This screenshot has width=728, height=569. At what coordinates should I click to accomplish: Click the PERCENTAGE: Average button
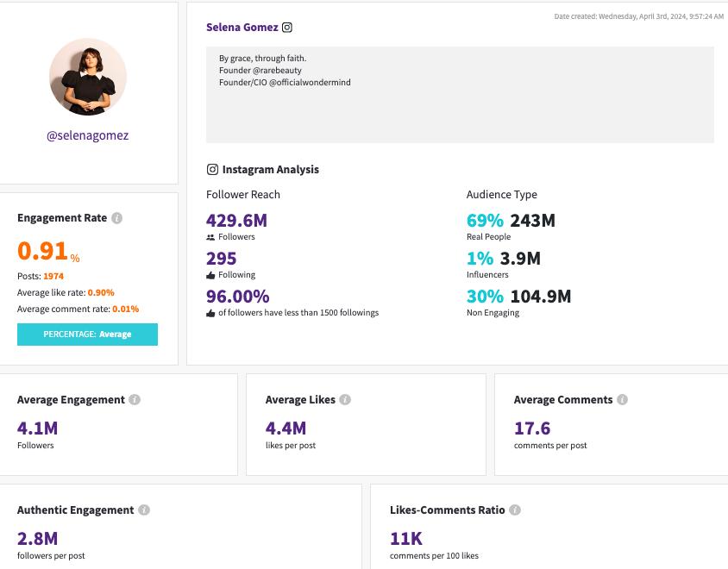tap(87, 335)
